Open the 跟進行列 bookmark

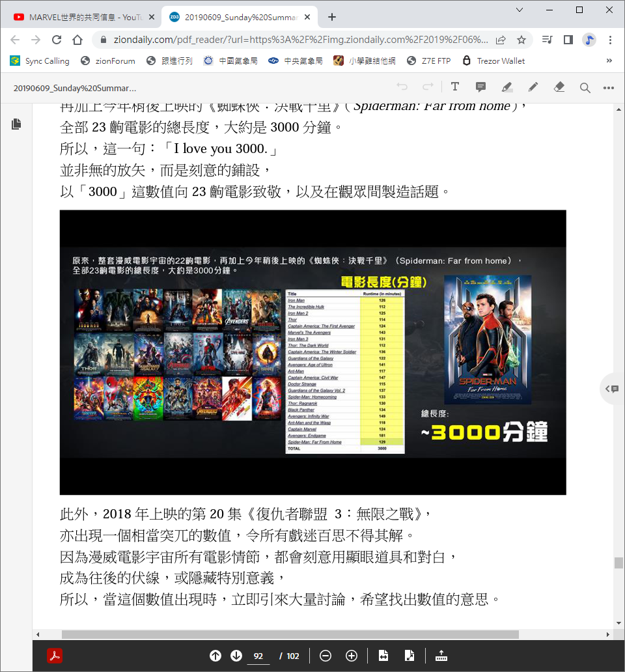[x=169, y=61]
